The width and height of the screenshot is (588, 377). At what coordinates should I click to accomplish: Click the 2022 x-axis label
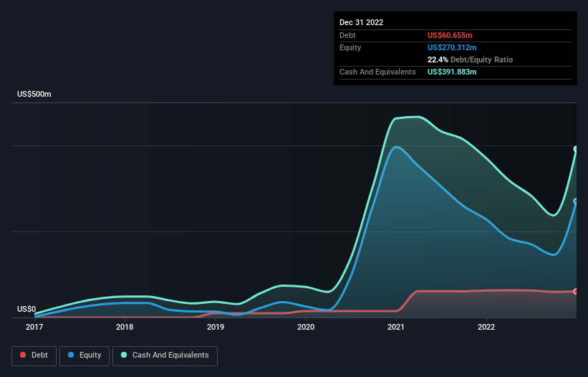[486, 327]
